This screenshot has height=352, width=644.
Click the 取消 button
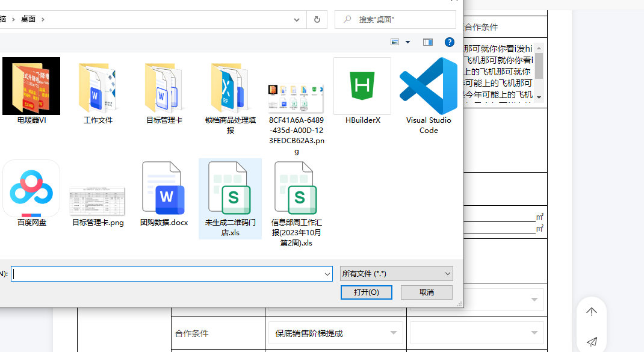(x=426, y=292)
